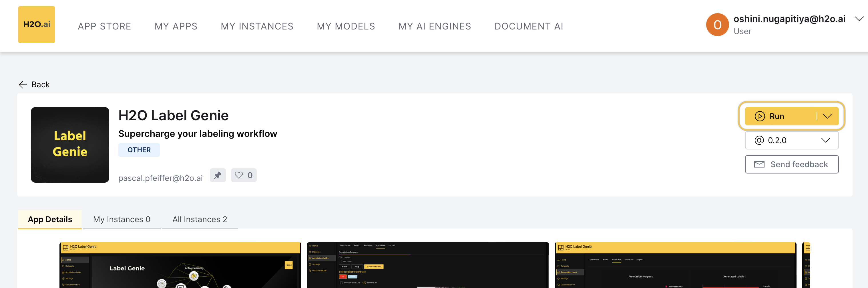
Task: Switch to the All Instances tab
Action: click(200, 219)
